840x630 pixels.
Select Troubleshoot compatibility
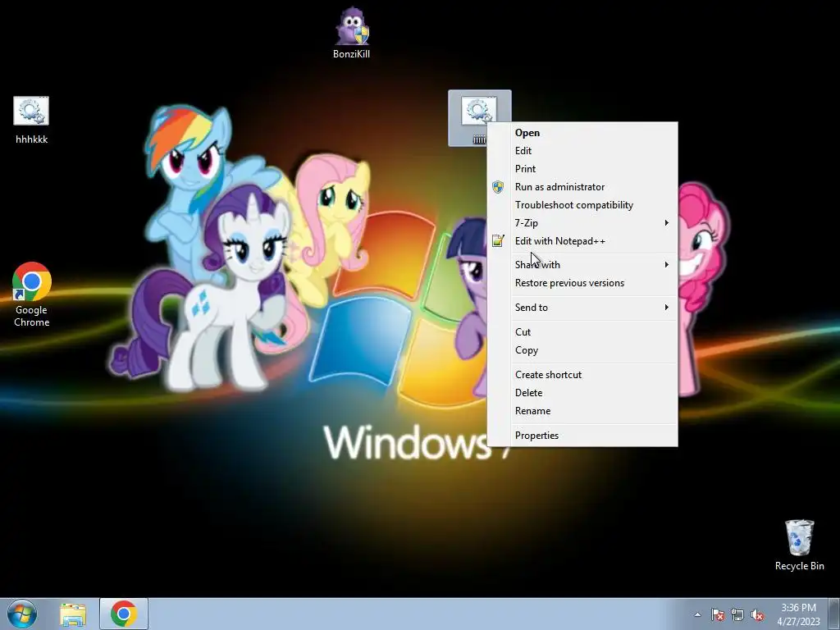(583, 205)
